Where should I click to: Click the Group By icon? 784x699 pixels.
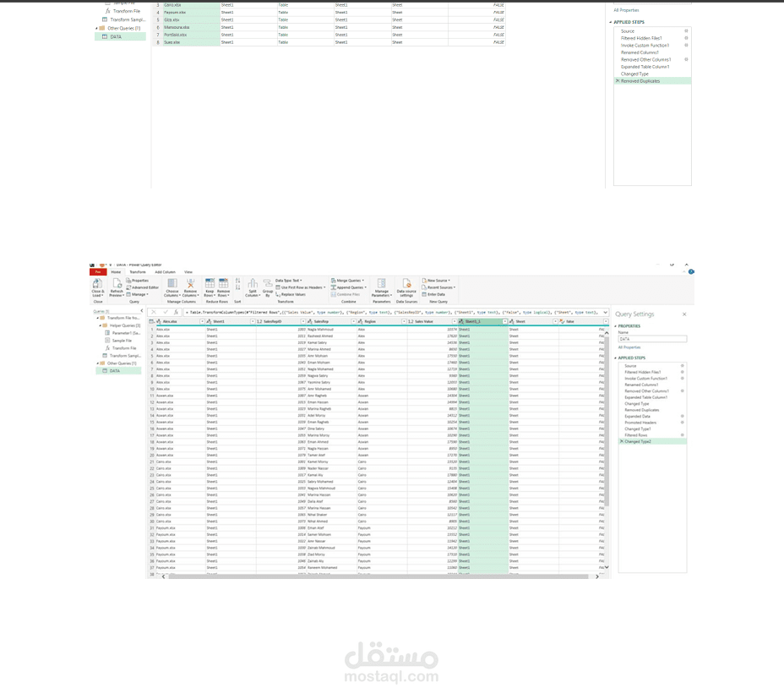268,283
